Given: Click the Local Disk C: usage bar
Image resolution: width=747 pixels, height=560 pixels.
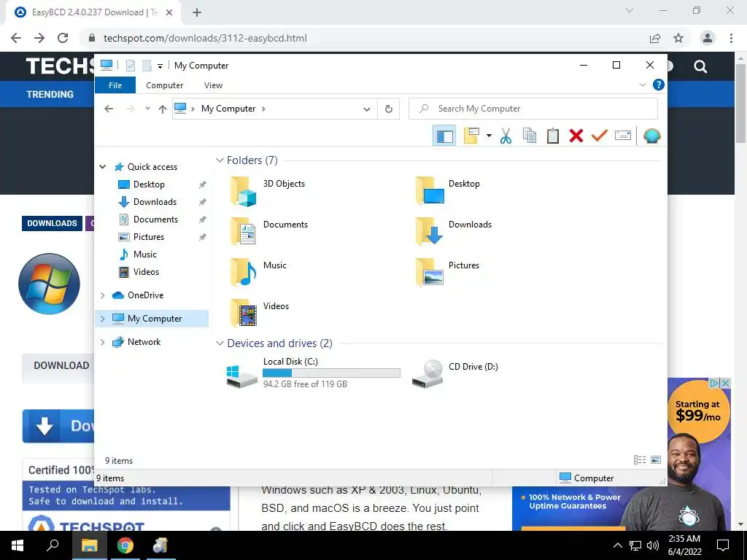Looking at the screenshot, I should 332,373.
